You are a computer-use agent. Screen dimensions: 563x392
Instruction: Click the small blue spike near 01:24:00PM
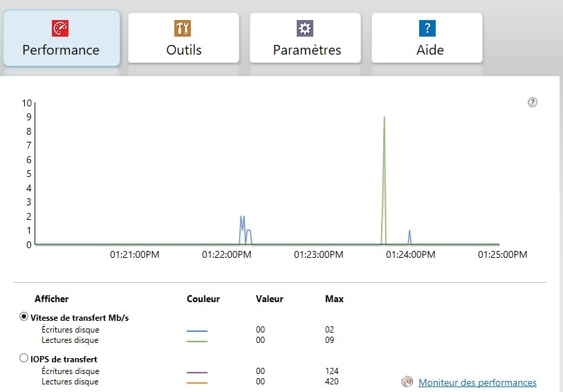click(409, 237)
